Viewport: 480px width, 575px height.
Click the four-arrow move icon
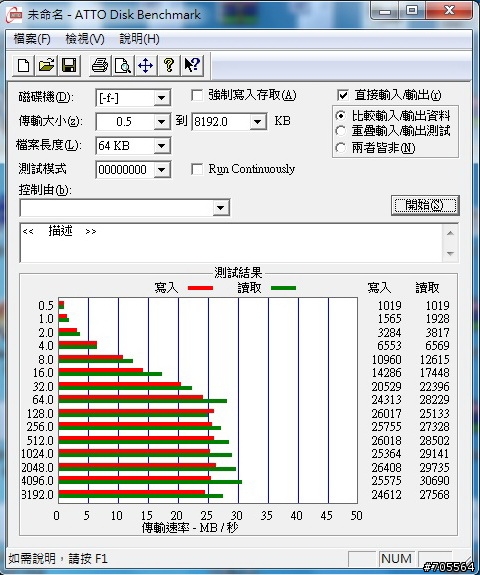pyautogui.click(x=146, y=66)
